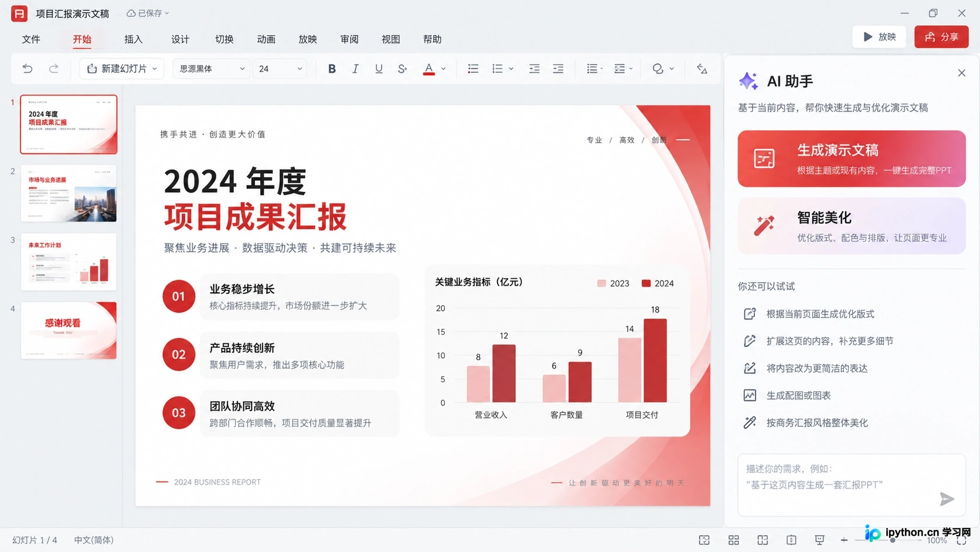980x552 pixels.
Task: Insert a numbered list
Action: 498,69
